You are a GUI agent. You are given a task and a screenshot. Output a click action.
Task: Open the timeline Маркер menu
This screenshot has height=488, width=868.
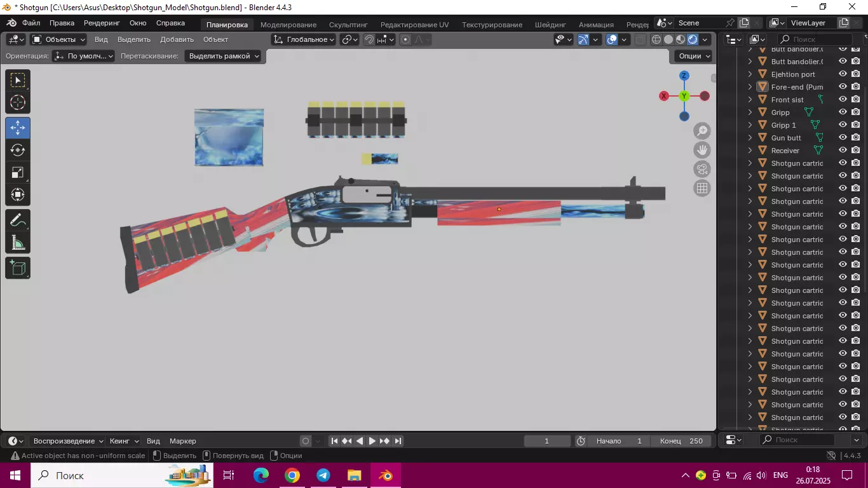pos(183,441)
